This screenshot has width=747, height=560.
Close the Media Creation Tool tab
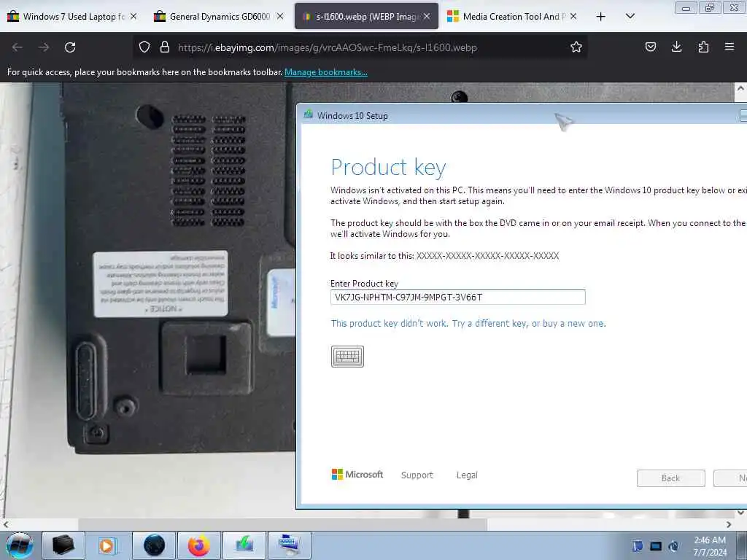573,16
